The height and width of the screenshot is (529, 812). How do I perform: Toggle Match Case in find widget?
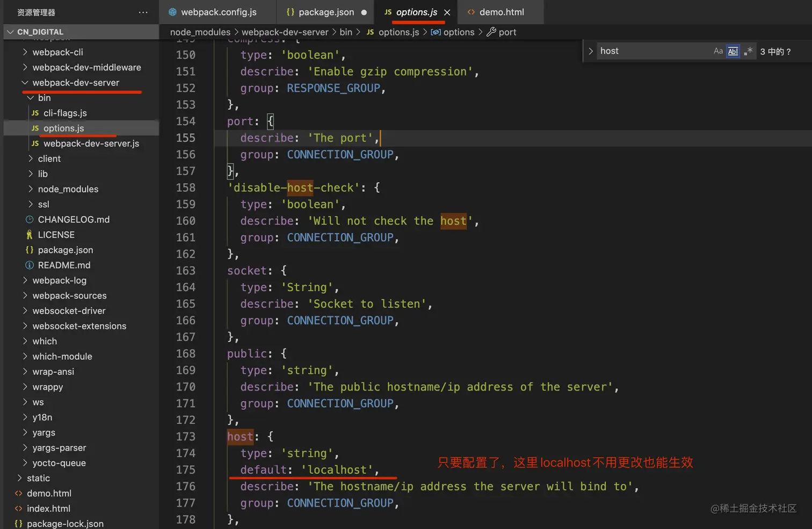(x=718, y=52)
